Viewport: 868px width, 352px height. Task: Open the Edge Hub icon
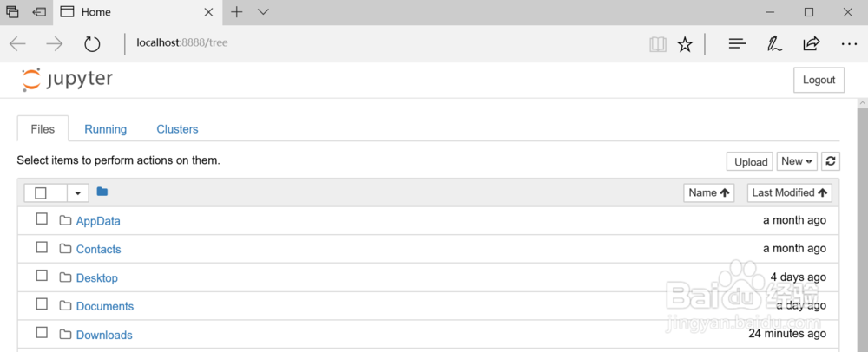click(737, 43)
